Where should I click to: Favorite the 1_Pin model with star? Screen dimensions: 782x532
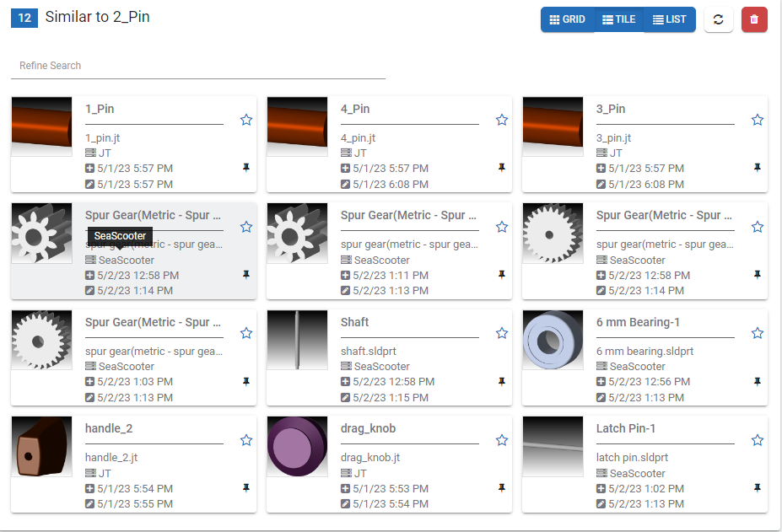point(246,120)
